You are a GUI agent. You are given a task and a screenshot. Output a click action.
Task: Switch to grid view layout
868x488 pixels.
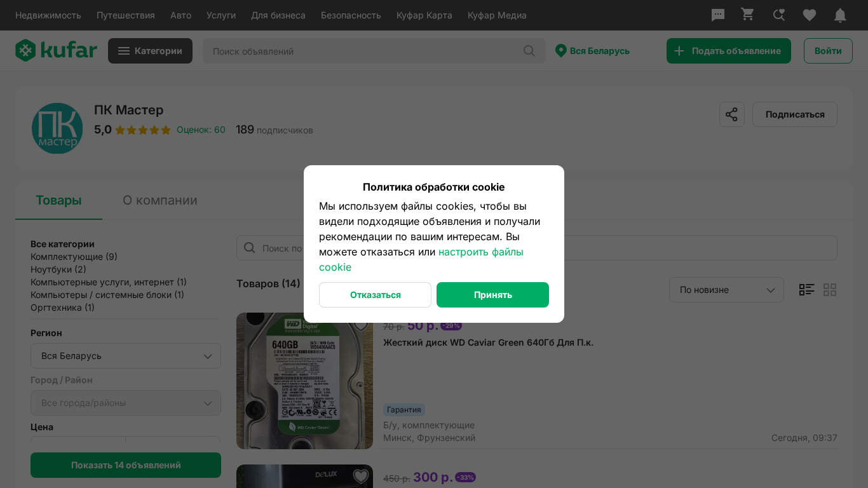[830, 290]
